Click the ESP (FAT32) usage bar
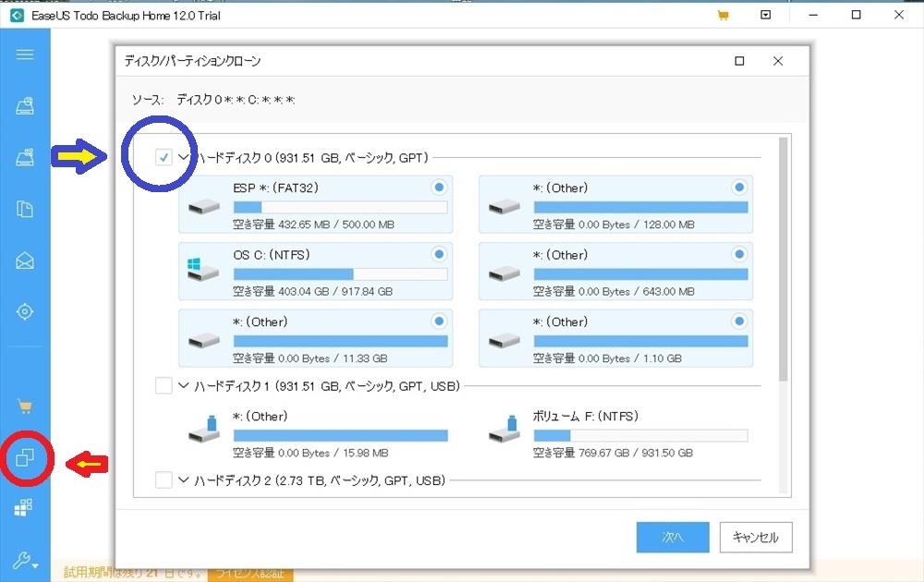The image size is (924, 582). point(341,207)
